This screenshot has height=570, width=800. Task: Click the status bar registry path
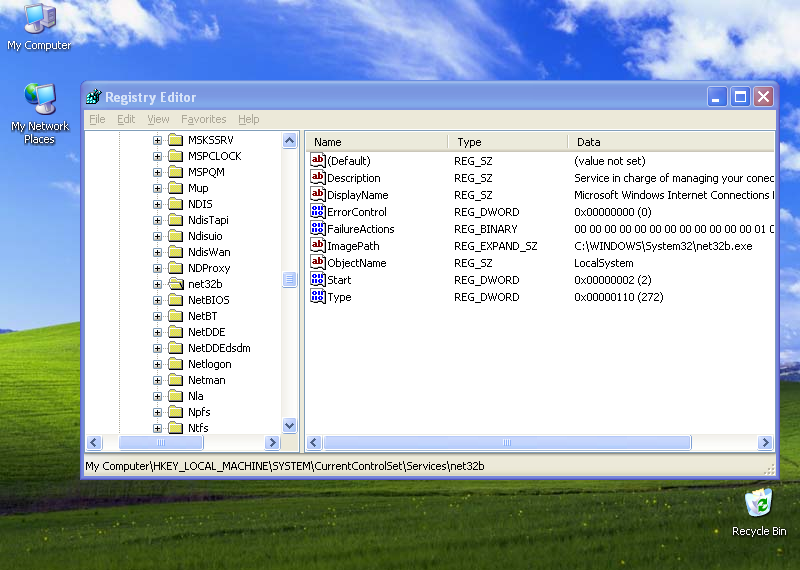point(285,466)
